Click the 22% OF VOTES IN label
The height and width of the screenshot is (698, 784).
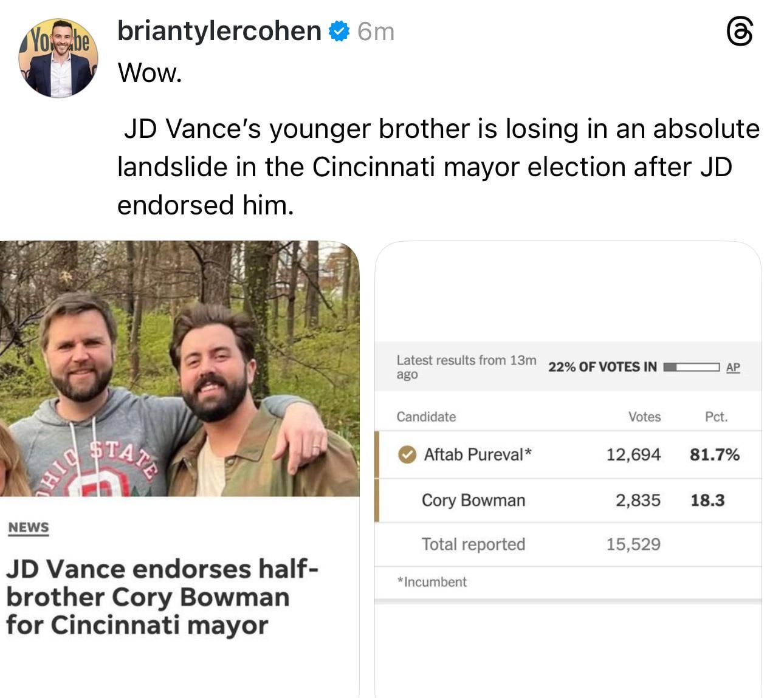tap(602, 367)
